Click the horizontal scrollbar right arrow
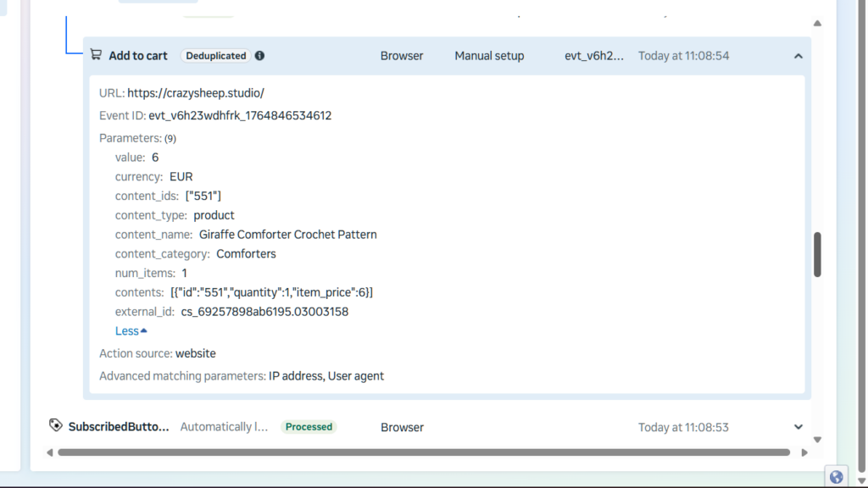Image resolution: width=868 pixels, height=488 pixels. point(804,452)
